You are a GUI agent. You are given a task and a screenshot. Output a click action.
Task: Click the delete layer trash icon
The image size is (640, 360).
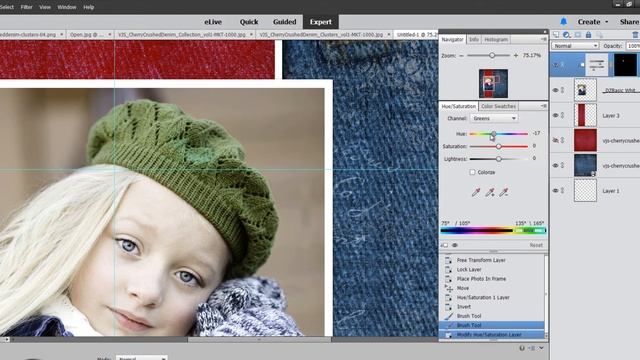tap(635, 35)
